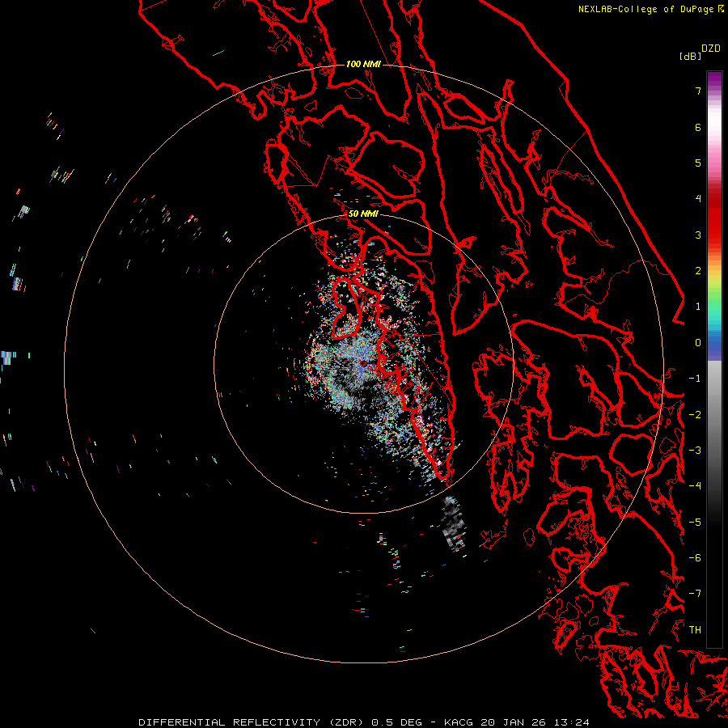Click the KACG radar site identifier
The image size is (728, 728).
pyautogui.click(x=459, y=722)
